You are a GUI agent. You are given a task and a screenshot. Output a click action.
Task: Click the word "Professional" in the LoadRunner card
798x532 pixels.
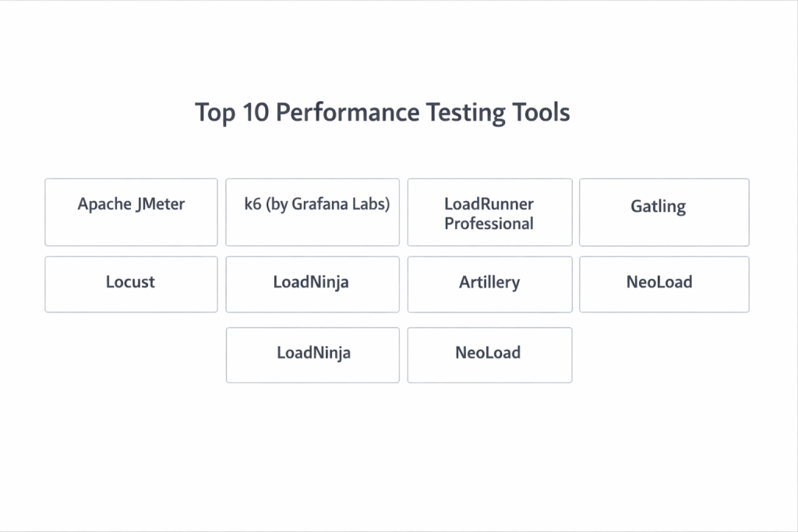click(x=489, y=224)
